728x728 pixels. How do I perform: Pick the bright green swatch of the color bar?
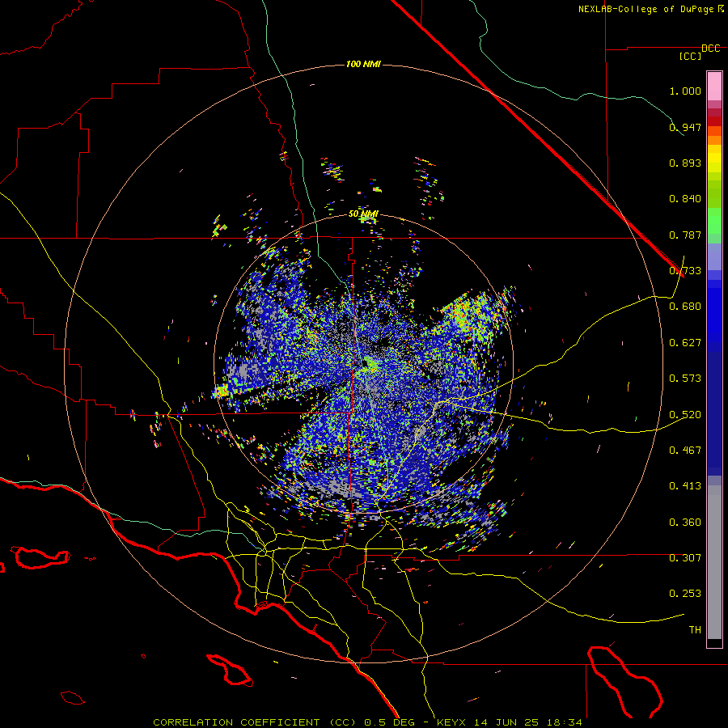[x=714, y=221]
